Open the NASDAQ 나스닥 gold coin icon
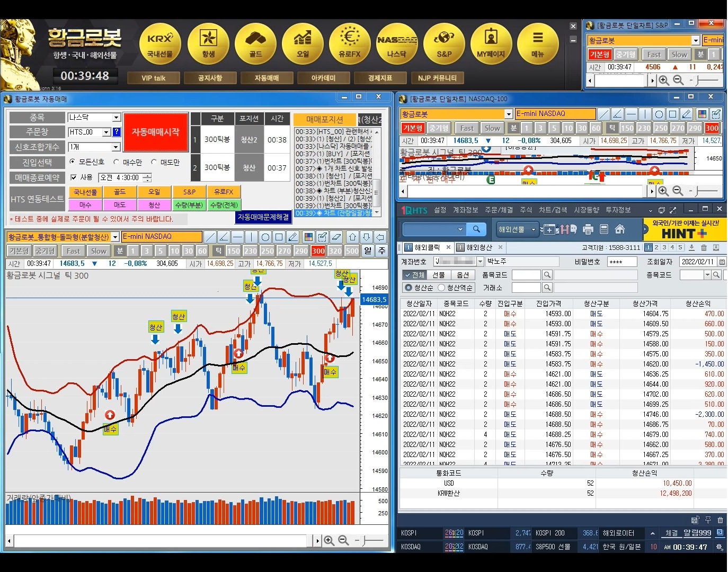728x572 pixels. (397, 43)
